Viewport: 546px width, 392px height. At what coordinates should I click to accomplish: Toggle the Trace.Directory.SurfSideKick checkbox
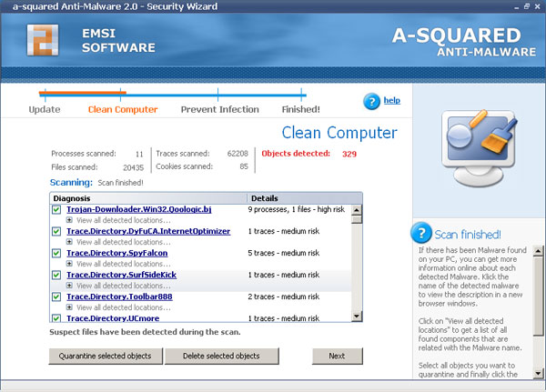56,275
